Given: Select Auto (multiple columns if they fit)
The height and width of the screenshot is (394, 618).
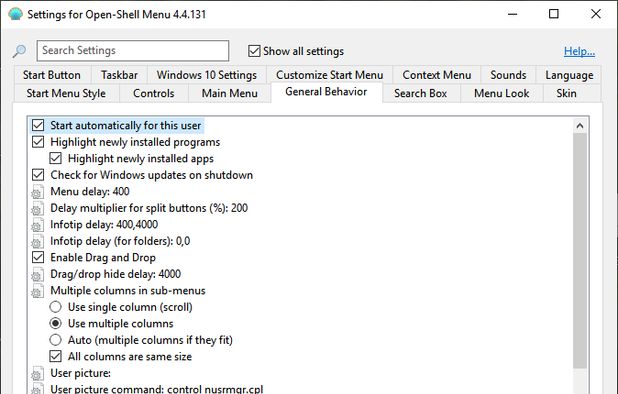Looking at the screenshot, I should point(56,340).
